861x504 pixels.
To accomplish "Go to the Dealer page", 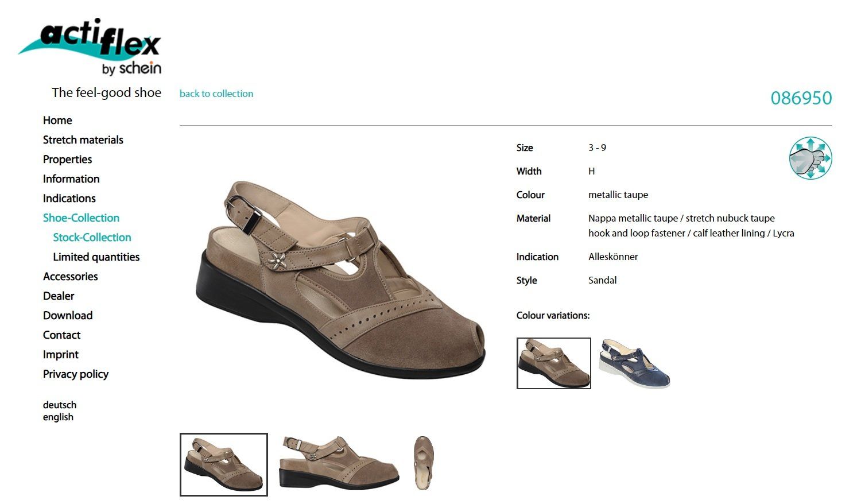I will pyautogui.click(x=59, y=296).
